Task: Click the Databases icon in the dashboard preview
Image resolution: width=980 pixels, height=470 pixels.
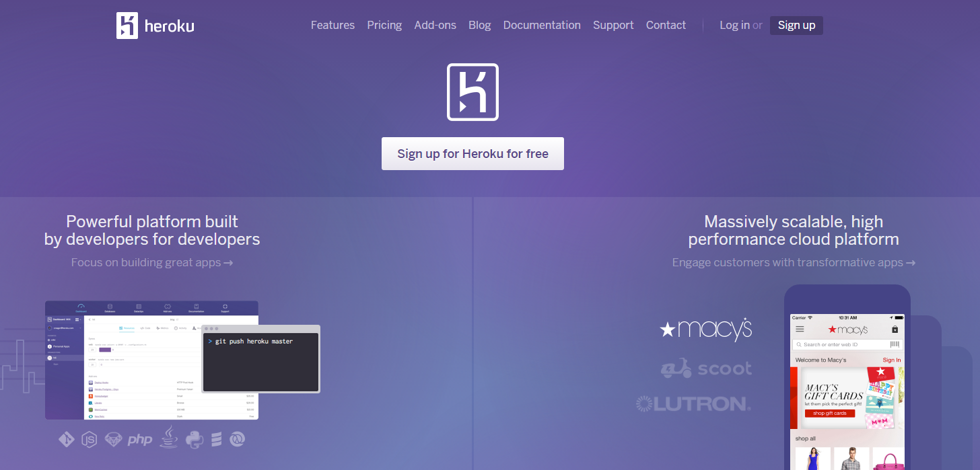Action: [x=110, y=307]
